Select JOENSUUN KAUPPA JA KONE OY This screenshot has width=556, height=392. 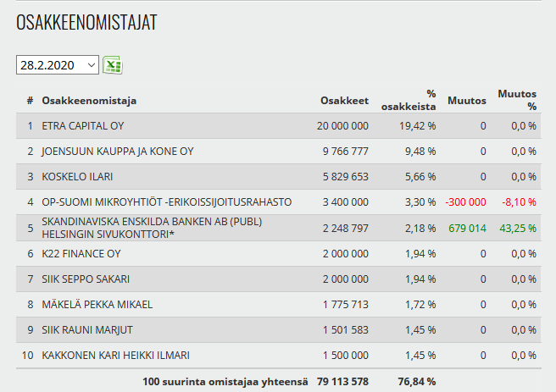click(x=118, y=152)
